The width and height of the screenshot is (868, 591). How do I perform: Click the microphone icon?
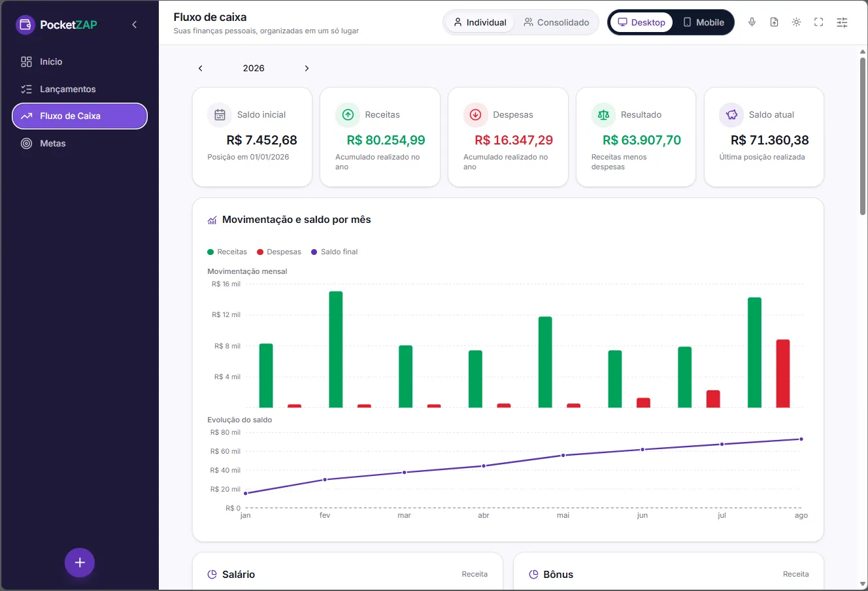click(752, 22)
